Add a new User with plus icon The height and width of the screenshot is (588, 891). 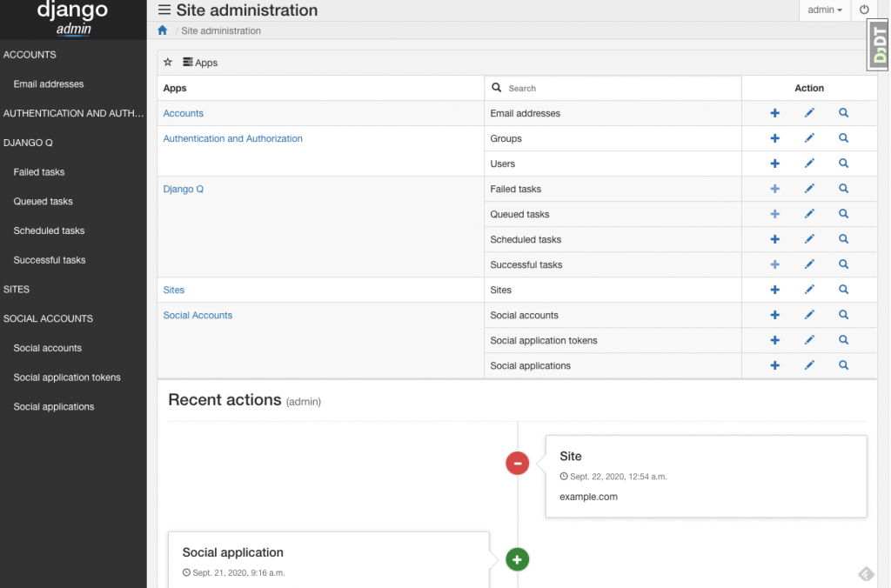tap(774, 164)
